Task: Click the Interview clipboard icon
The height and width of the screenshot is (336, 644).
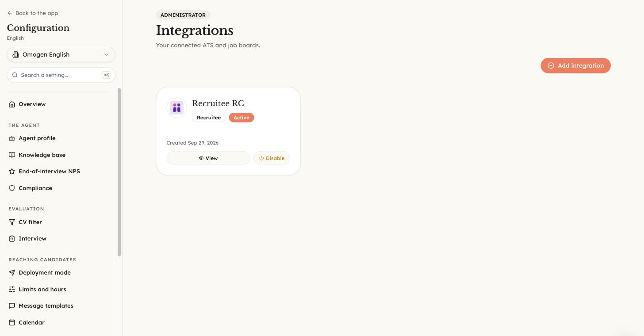Action: pos(12,239)
